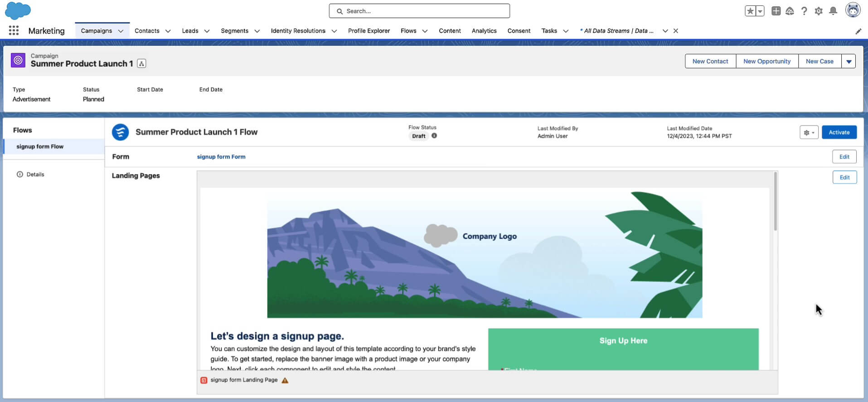Image resolution: width=868 pixels, height=402 pixels.
Task: Open the Profile Explorer tab
Action: (369, 31)
